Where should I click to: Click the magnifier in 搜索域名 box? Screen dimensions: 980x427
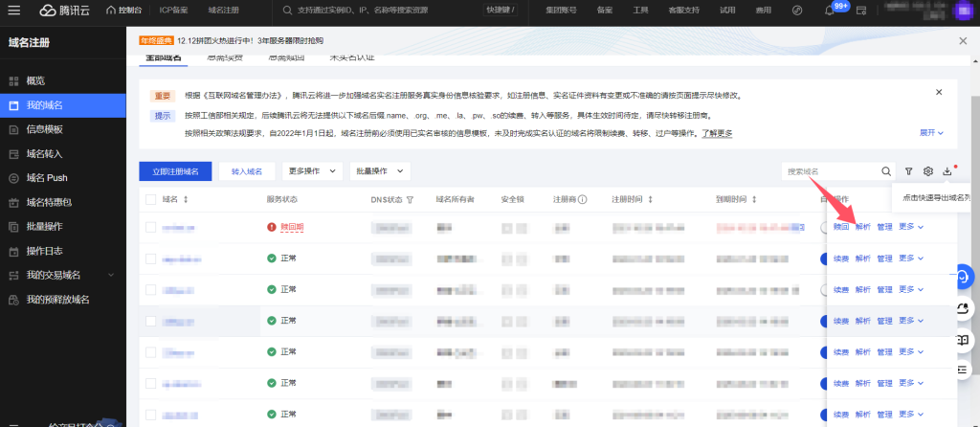click(886, 171)
